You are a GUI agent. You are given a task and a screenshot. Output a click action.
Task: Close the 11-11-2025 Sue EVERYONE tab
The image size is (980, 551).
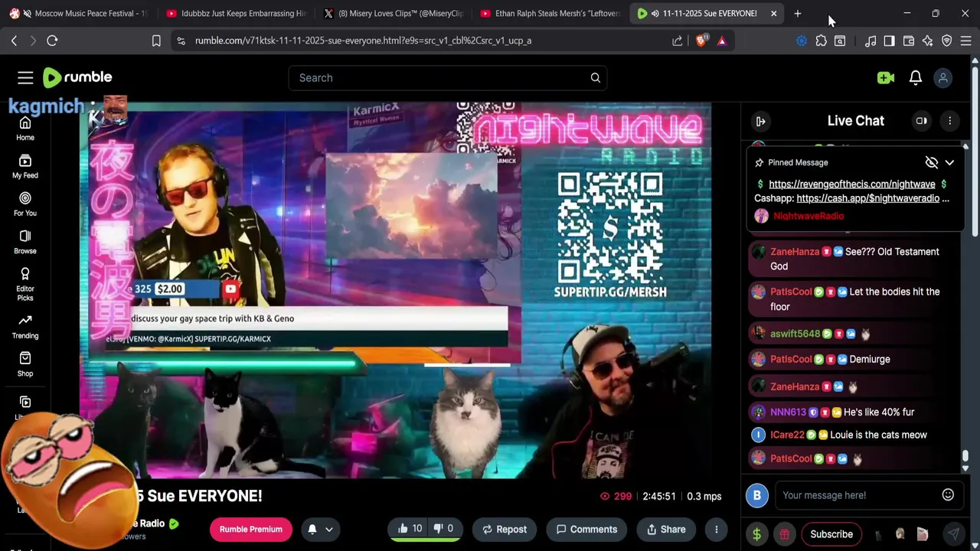click(x=773, y=13)
